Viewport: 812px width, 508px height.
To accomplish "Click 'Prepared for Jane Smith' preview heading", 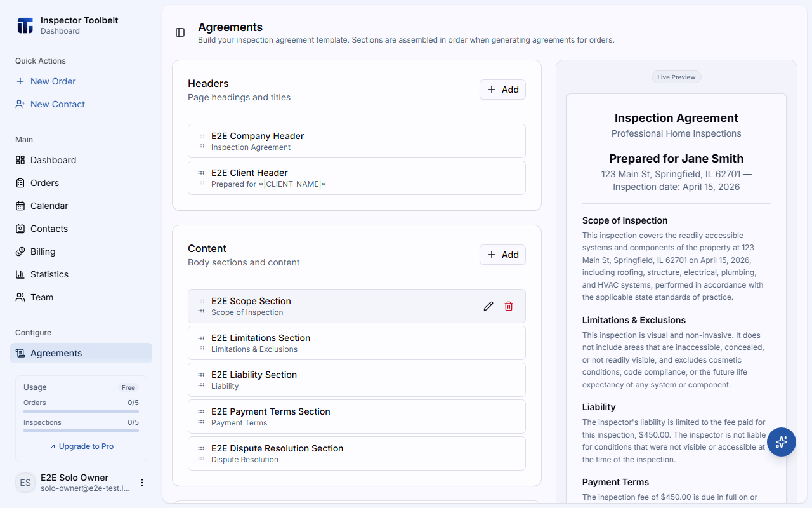I will point(676,159).
